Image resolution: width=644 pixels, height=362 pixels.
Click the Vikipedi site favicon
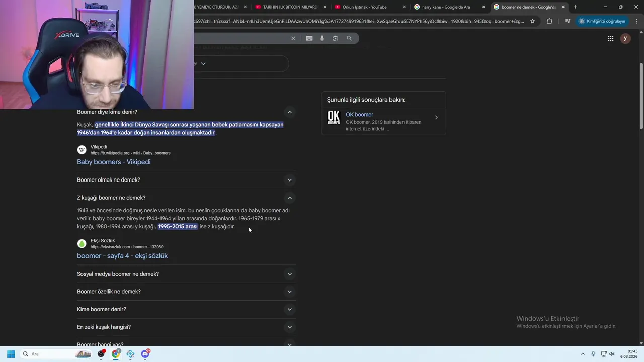82,150
